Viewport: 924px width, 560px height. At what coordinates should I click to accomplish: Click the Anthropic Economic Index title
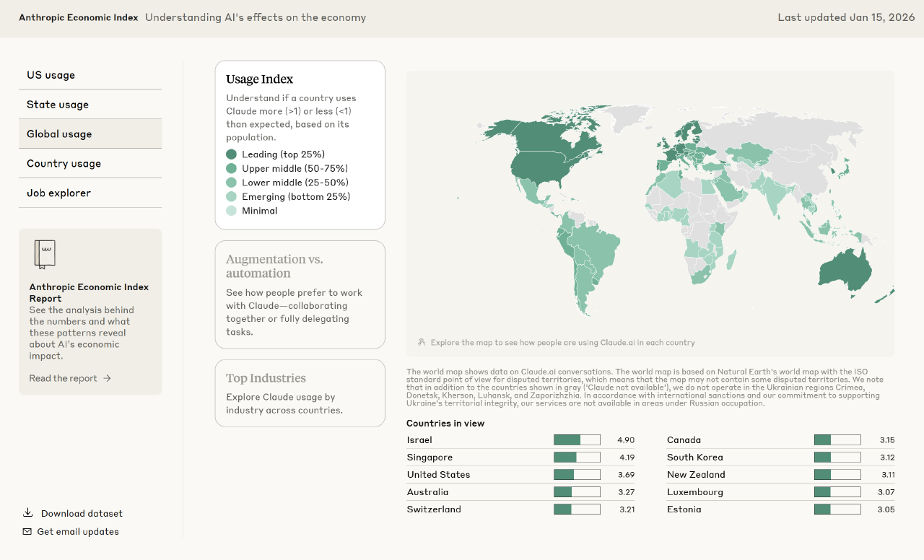pyautogui.click(x=79, y=17)
